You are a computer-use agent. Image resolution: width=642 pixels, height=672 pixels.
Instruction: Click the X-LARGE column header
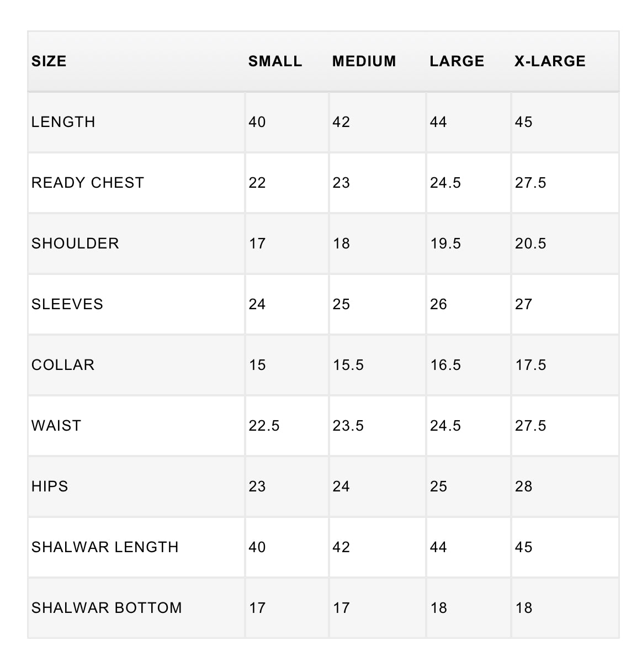pyautogui.click(x=550, y=61)
